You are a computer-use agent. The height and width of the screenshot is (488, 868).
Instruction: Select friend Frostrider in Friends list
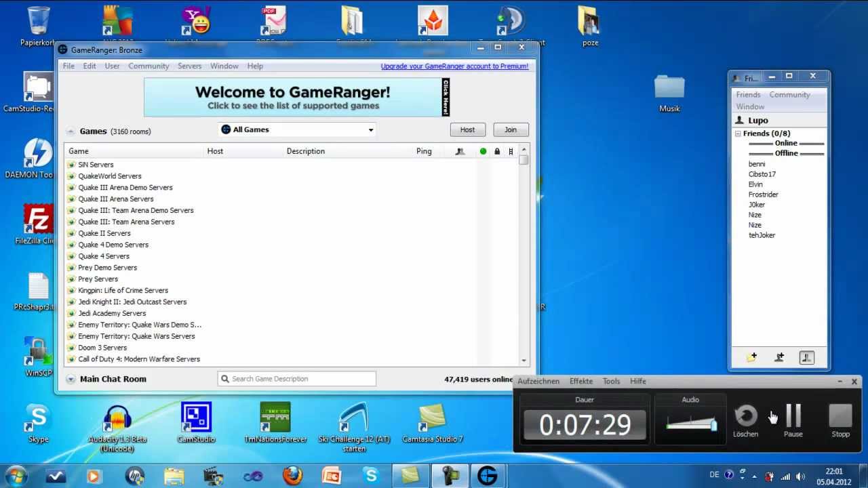[764, 195]
